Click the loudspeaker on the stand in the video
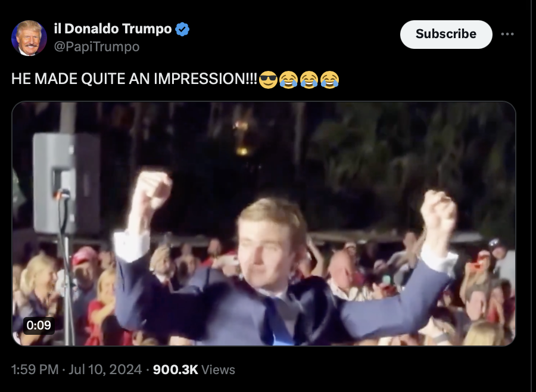The height and width of the screenshot is (392, 536). (66, 183)
